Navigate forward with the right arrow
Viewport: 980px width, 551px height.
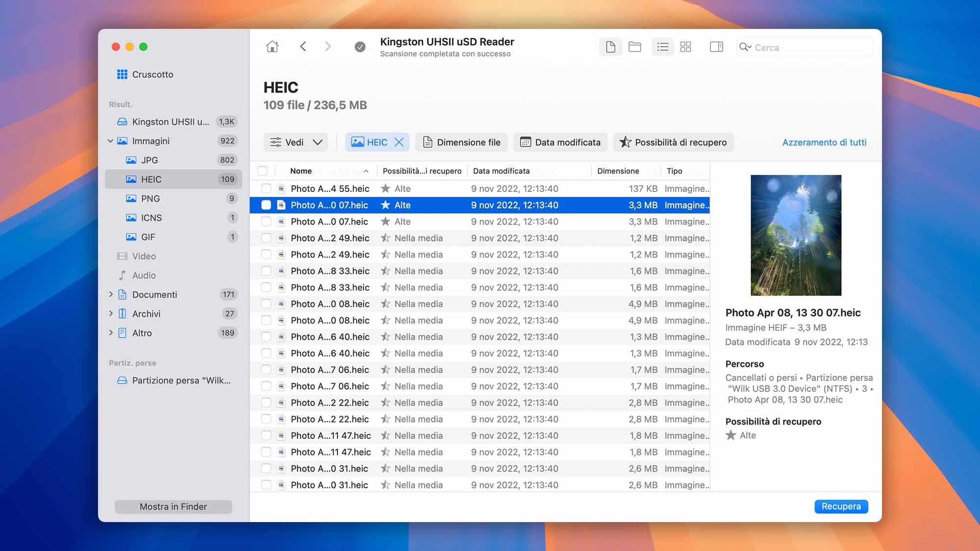pos(328,47)
